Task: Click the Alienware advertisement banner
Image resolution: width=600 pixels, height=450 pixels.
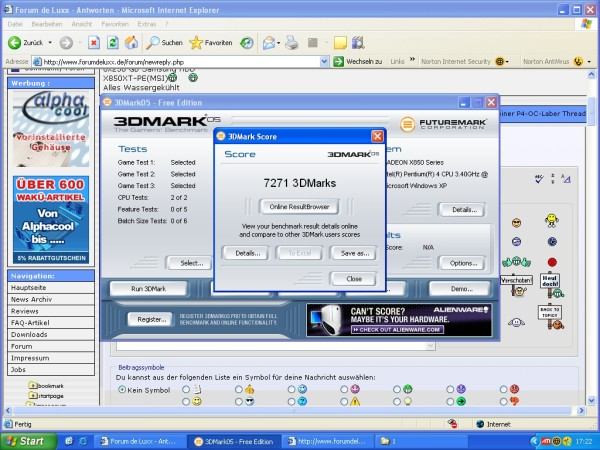Action: [x=399, y=320]
